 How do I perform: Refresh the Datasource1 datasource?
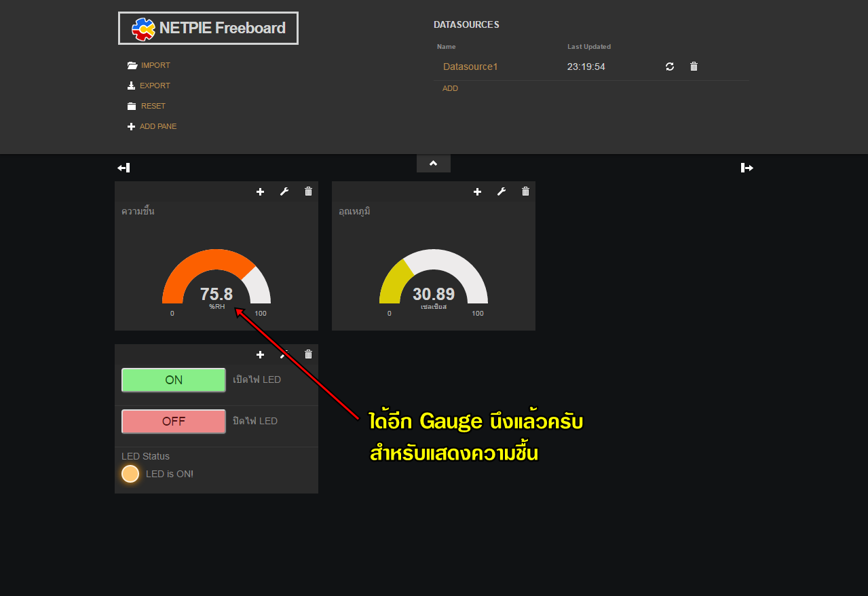click(669, 66)
